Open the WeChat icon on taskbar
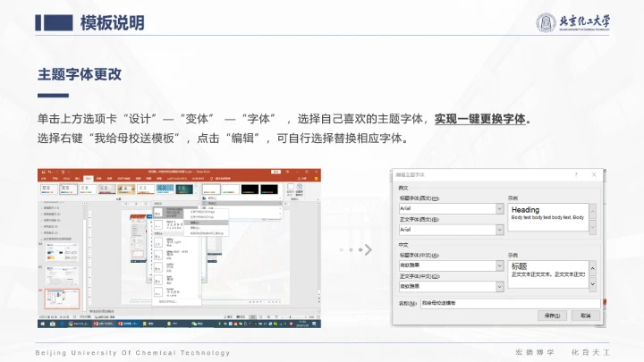Screen dimensions: 644x362 tap(193, 324)
